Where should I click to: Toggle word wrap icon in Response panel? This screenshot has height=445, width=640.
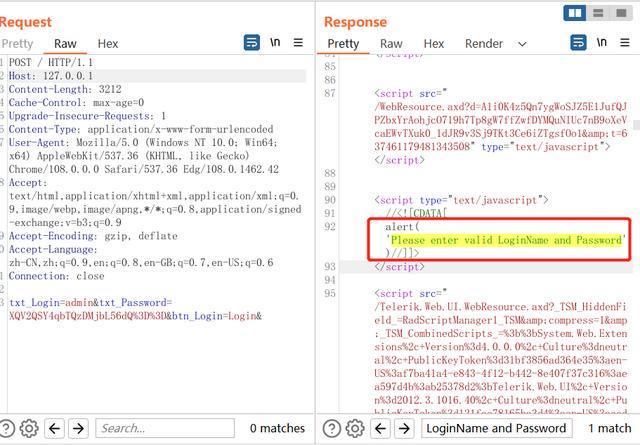point(578,43)
